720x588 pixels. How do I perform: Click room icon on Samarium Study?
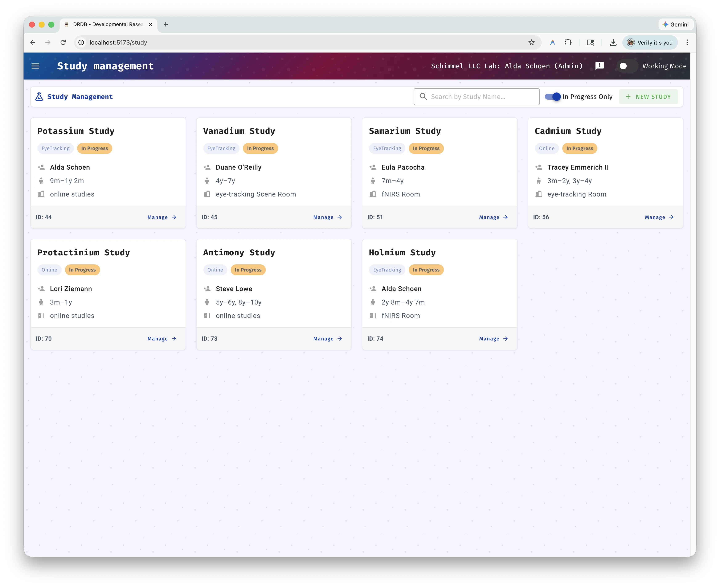click(373, 194)
